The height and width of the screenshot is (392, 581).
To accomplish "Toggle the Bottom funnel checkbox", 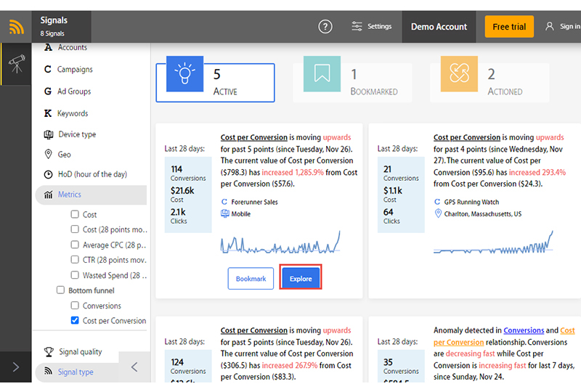I will [x=61, y=290].
